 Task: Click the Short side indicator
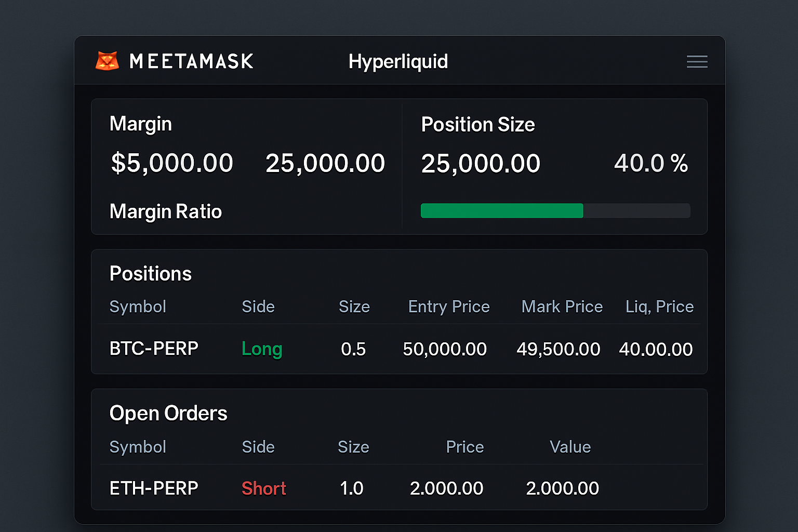coord(263,488)
